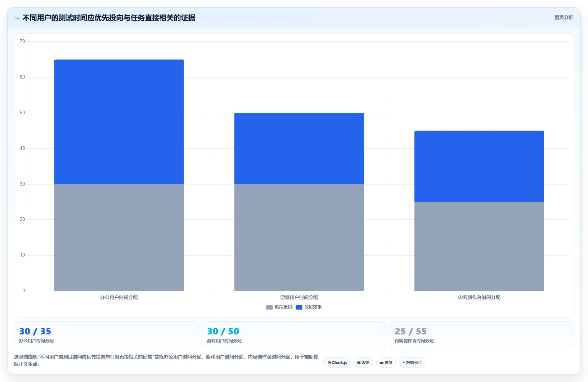Click the y-axis tick label 50
The image size is (588, 382).
pyautogui.click(x=22, y=113)
